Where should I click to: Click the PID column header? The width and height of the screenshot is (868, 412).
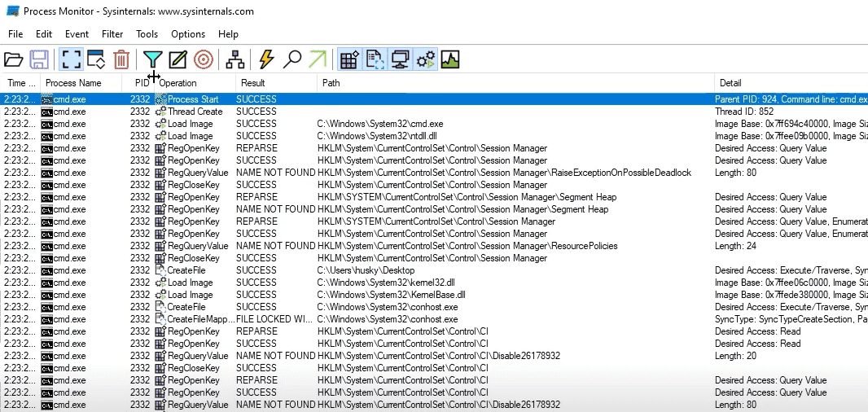[138, 83]
